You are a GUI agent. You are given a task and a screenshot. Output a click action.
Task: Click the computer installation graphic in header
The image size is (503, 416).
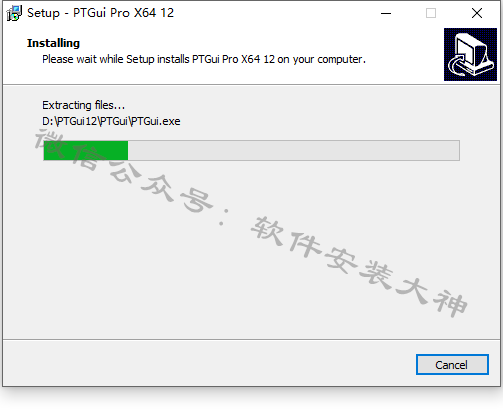pos(470,54)
